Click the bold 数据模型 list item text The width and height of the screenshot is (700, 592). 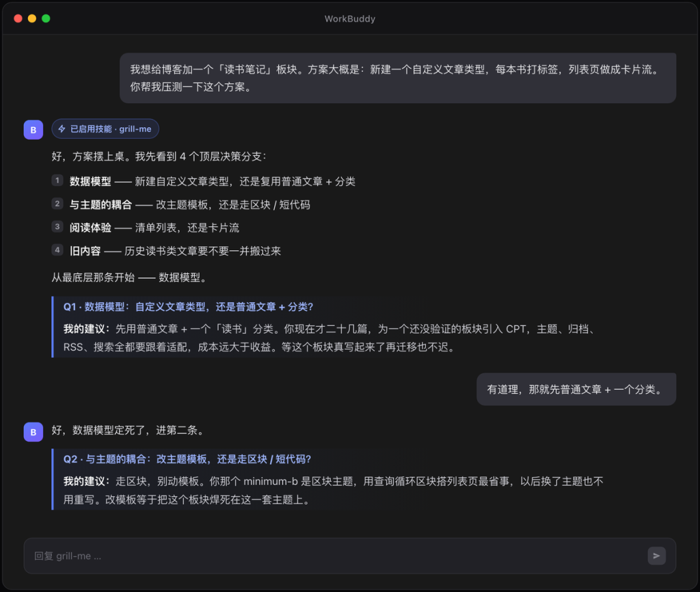point(90,181)
